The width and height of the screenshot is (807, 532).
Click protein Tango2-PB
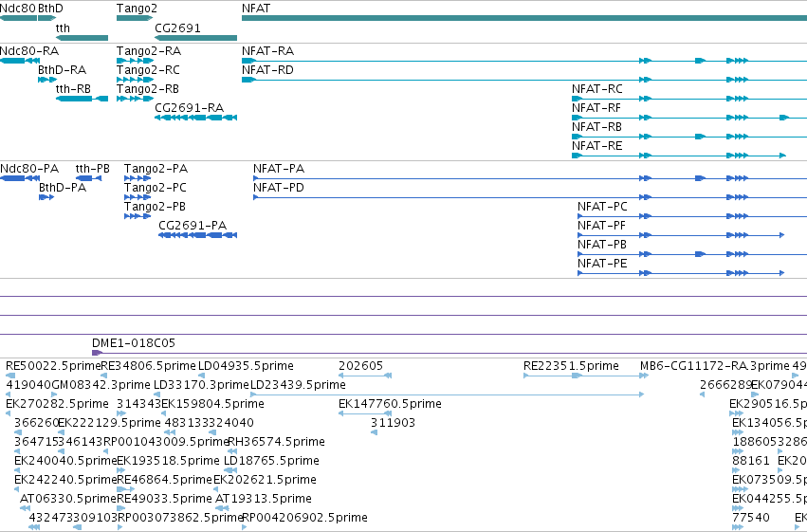[155, 208]
